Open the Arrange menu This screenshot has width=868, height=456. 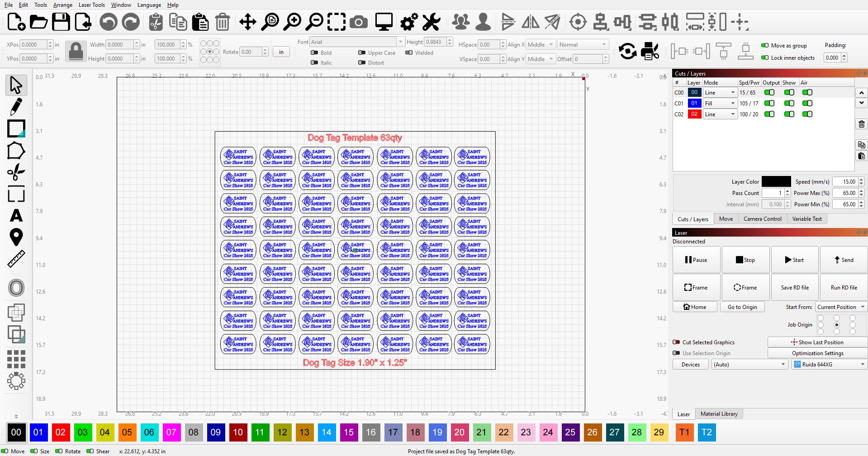63,5
